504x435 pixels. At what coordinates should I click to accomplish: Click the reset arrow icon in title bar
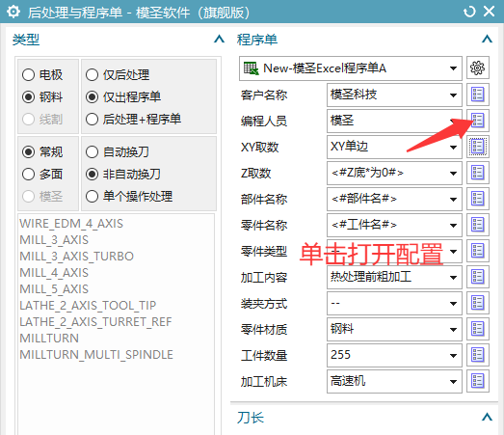tap(469, 12)
